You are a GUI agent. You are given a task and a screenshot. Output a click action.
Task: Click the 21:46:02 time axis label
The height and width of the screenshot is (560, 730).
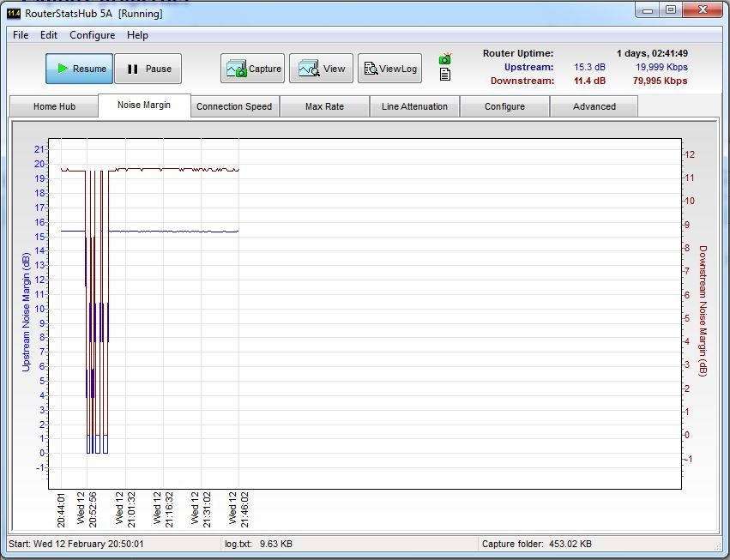pyautogui.click(x=244, y=509)
